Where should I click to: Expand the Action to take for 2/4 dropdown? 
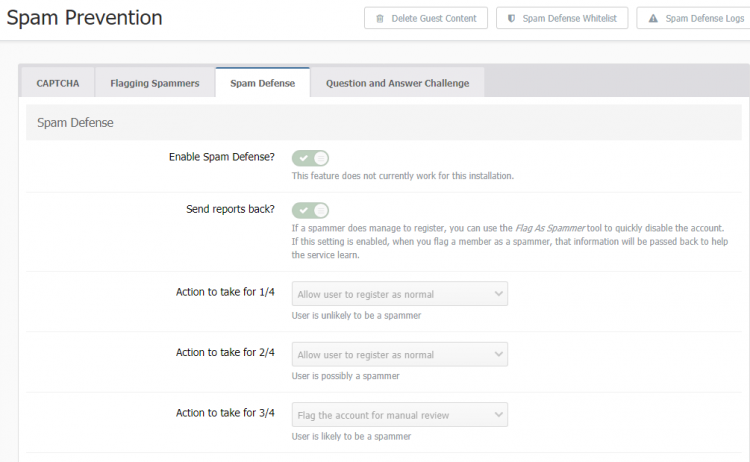click(399, 355)
